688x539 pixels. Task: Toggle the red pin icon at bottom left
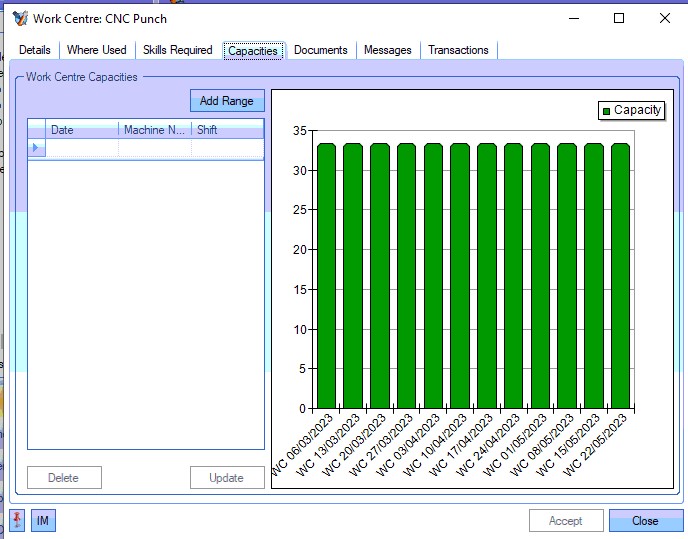(17, 520)
